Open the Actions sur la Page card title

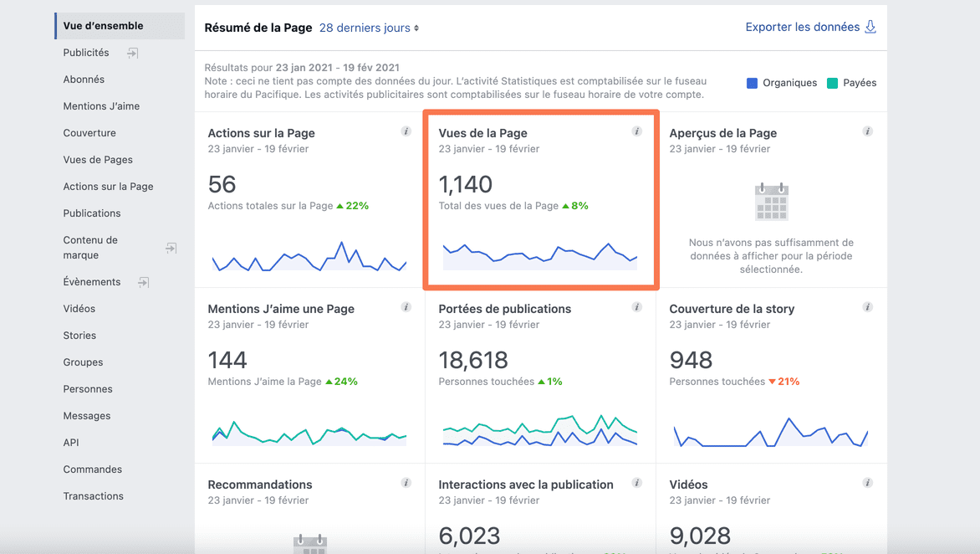tap(261, 133)
